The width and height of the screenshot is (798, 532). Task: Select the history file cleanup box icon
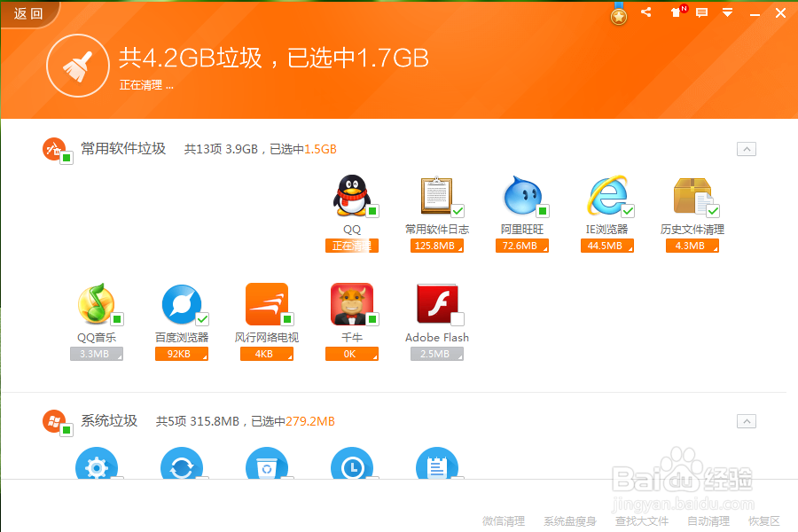[692, 195]
